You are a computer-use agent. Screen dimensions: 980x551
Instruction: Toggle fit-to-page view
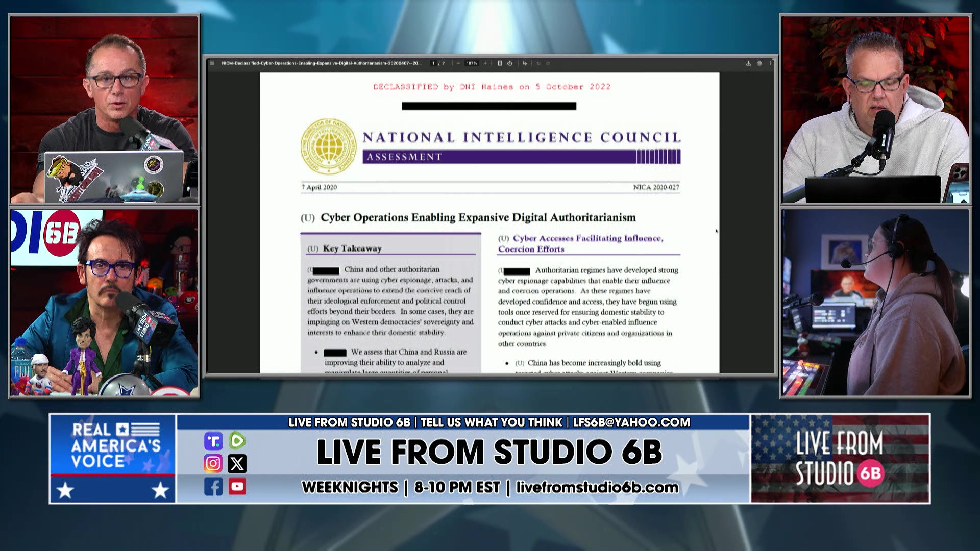click(500, 64)
